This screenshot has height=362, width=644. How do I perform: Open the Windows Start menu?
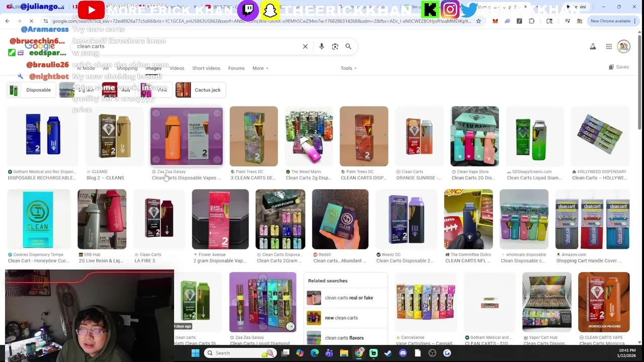point(195,353)
